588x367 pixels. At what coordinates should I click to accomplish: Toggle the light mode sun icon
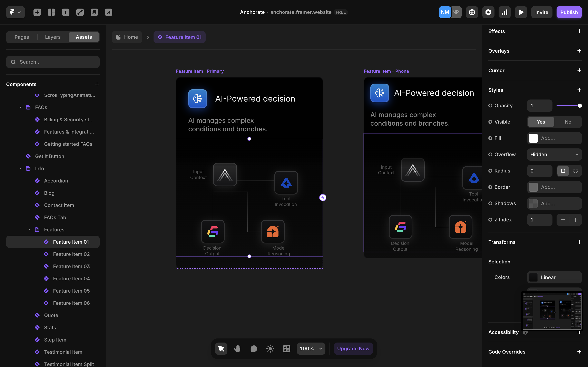[270, 349]
